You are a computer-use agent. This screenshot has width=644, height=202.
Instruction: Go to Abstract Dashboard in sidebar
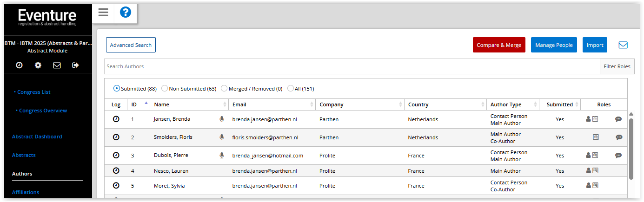pos(37,137)
